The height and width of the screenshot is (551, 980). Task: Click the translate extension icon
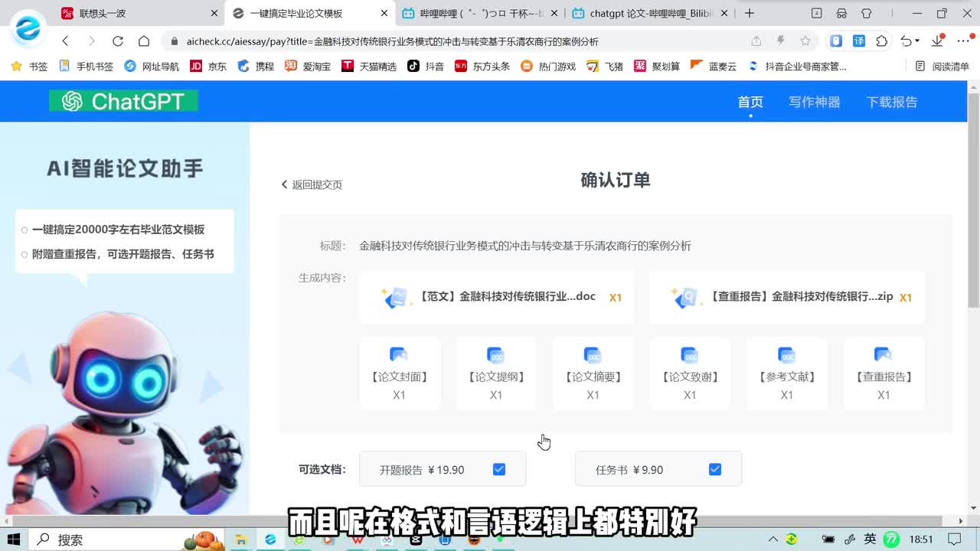[x=859, y=41]
